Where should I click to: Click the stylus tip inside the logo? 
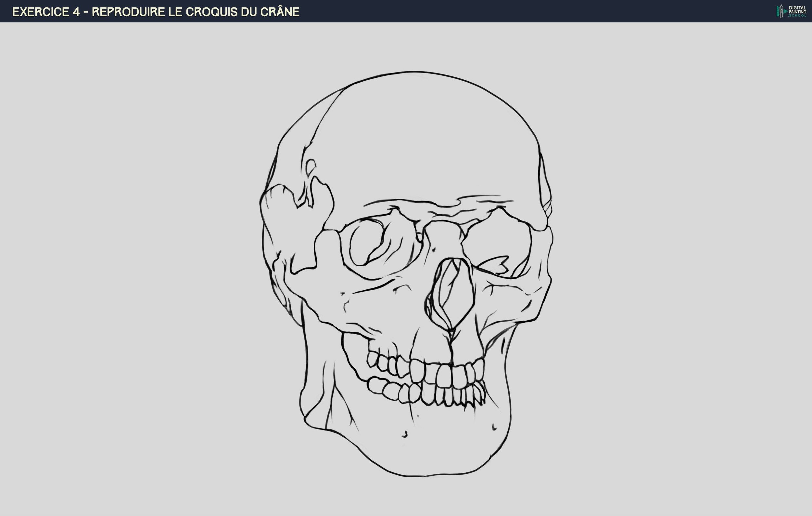point(781,7)
